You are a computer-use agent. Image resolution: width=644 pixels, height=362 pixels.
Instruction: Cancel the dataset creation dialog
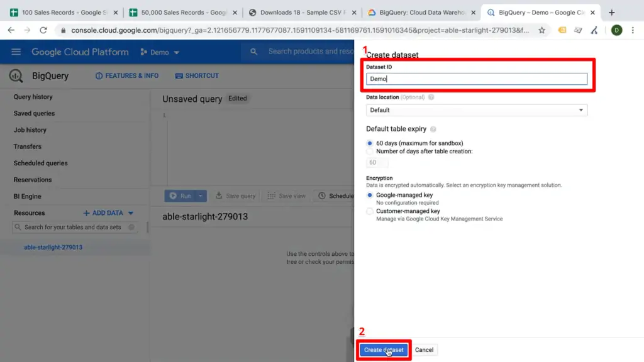click(x=425, y=349)
